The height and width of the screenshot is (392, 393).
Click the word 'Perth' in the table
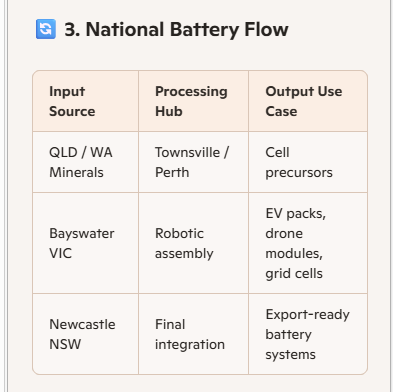[172, 172]
